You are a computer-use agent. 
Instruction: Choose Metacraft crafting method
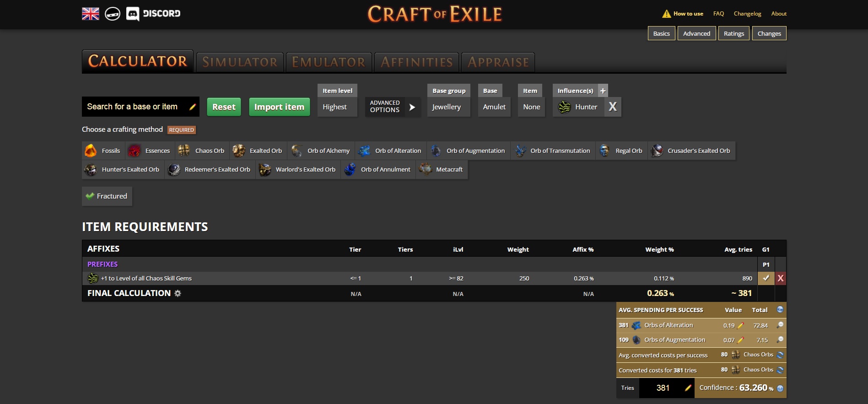(x=442, y=169)
